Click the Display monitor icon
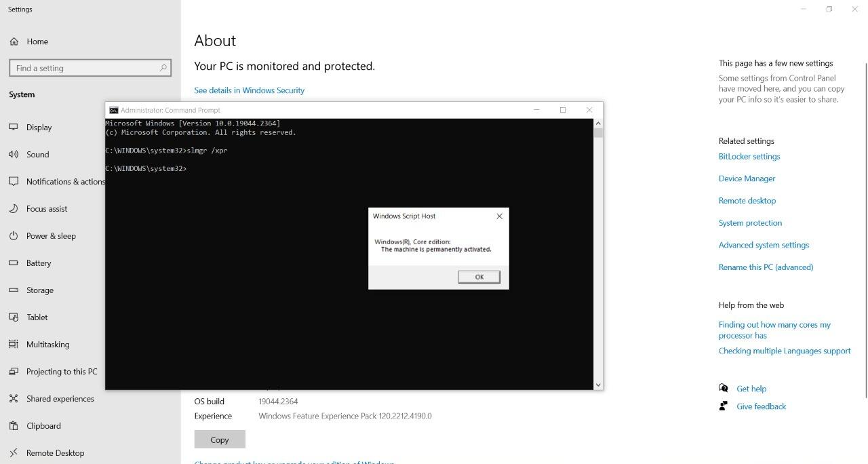This screenshot has height=464, width=868. coord(14,127)
